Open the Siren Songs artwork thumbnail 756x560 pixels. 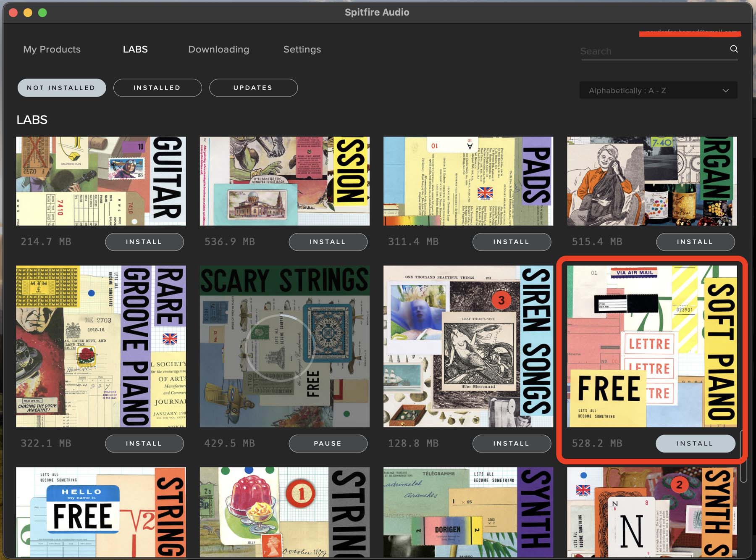tap(468, 346)
